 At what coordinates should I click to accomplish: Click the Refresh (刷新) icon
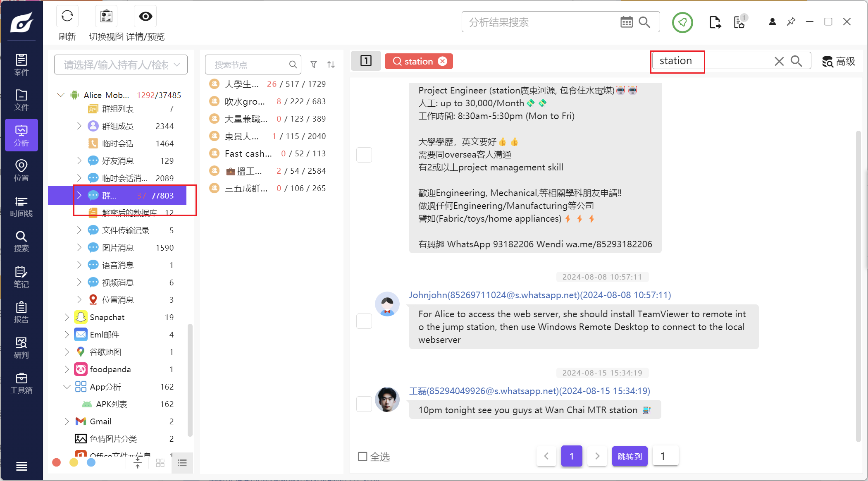pos(67,17)
